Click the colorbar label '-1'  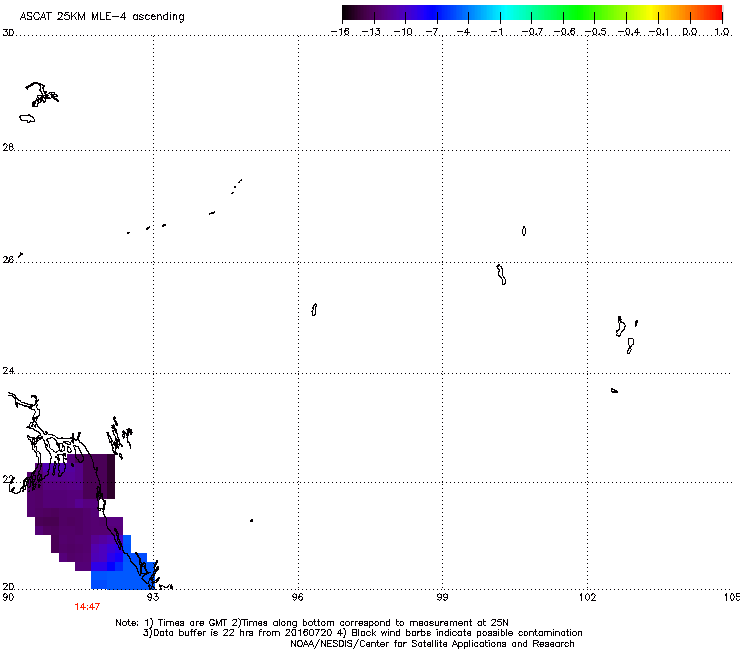tap(496, 32)
